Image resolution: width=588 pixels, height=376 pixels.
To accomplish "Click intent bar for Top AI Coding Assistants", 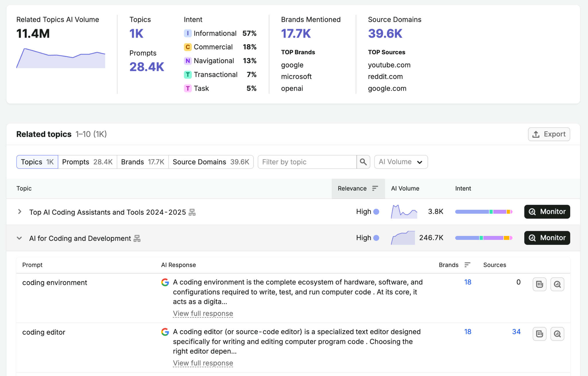I will [x=484, y=212].
